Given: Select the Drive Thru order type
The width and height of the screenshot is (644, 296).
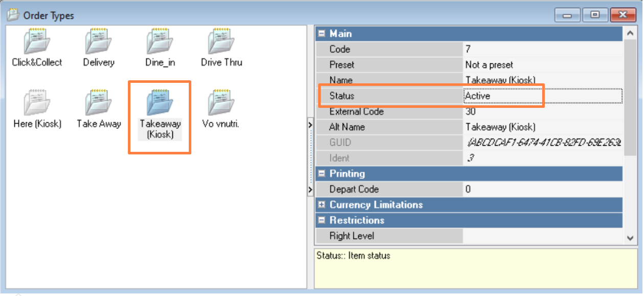Looking at the screenshot, I should pos(221,42).
